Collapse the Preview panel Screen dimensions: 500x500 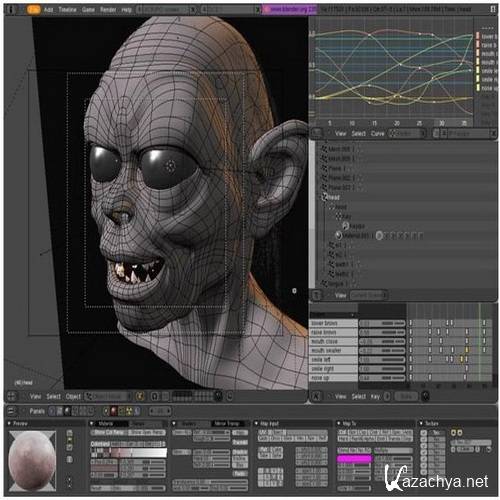coord(9,424)
